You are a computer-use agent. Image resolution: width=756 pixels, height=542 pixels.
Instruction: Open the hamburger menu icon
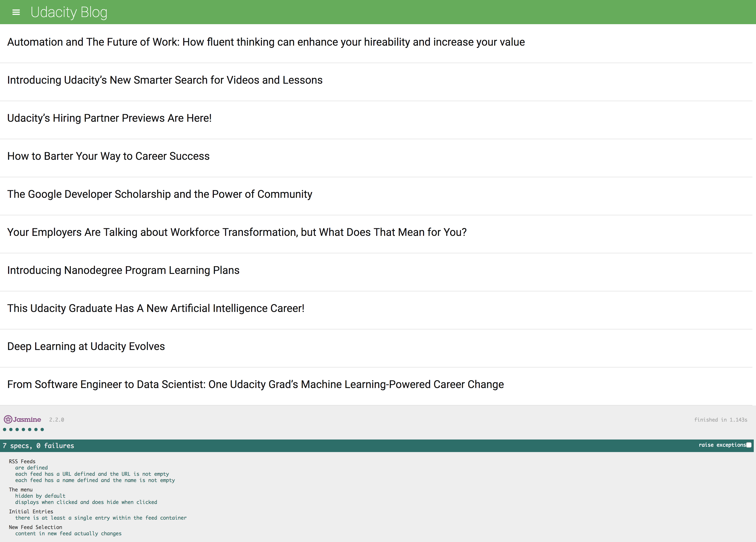[16, 12]
